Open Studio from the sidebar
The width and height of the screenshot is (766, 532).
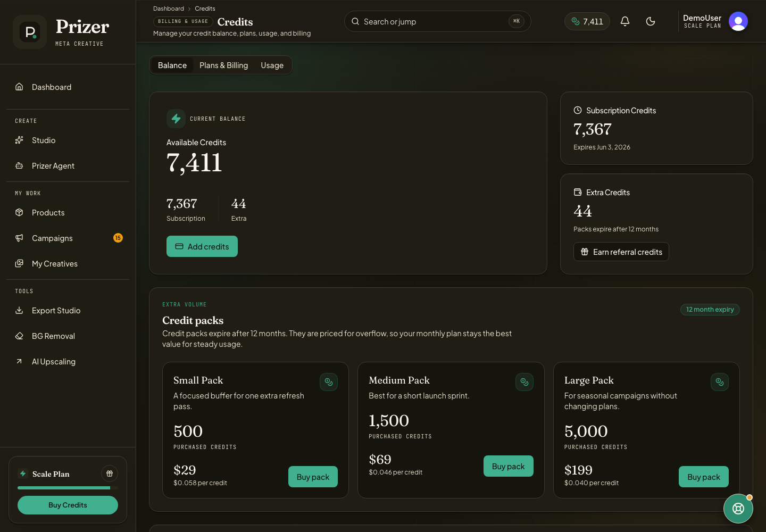68,140
